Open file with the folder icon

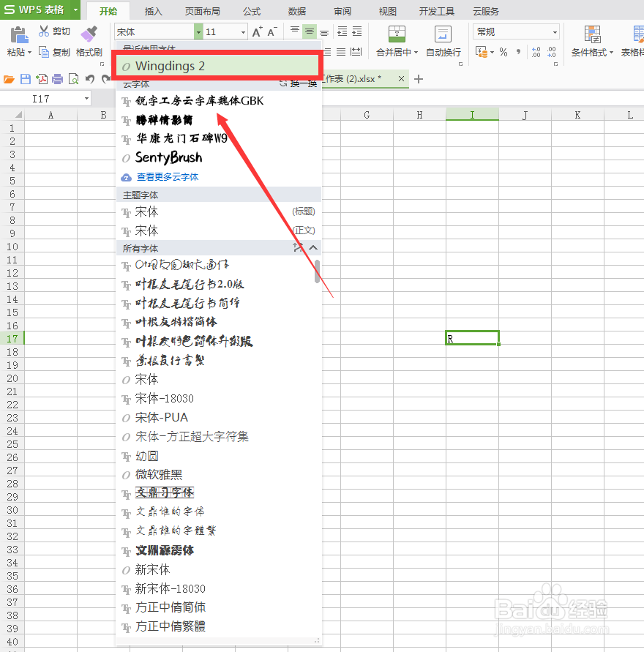click(x=9, y=79)
